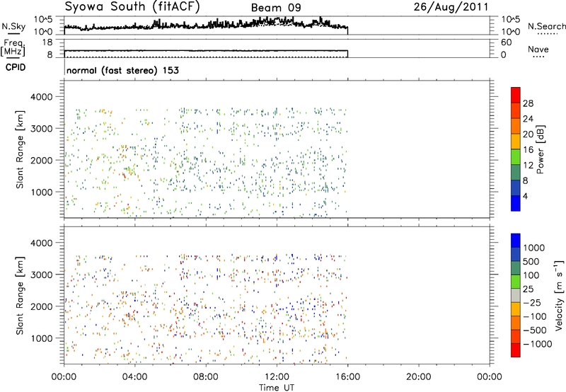The image size is (566, 392).
Task: Click the "18" tick on frequency axis
Action: (x=47, y=42)
